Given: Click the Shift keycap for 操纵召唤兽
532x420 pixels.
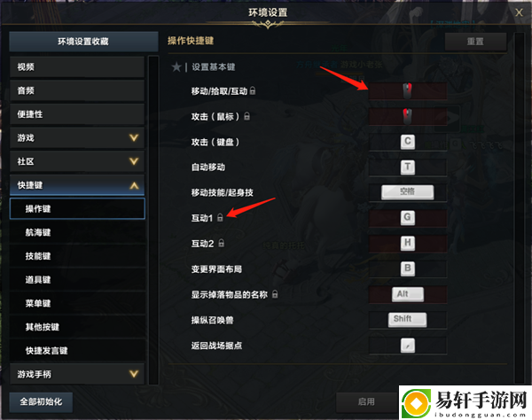Looking at the screenshot, I should [x=407, y=320].
